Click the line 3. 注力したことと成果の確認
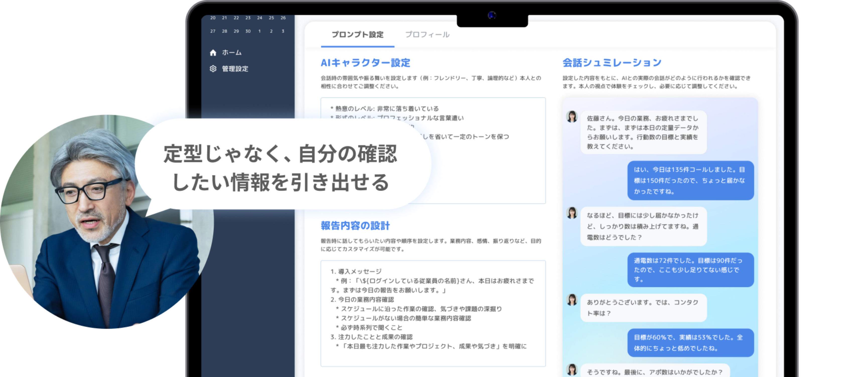The height and width of the screenshot is (377, 868). coord(371,337)
